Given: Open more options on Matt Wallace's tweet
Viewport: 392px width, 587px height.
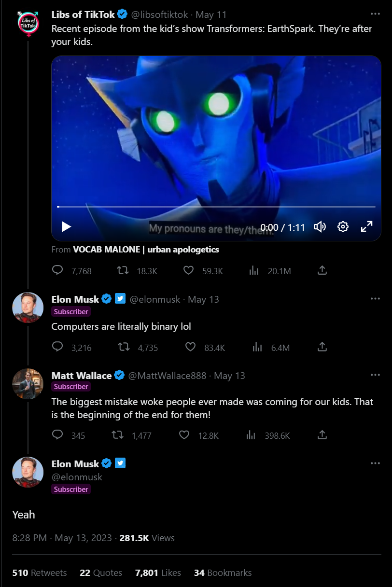Looking at the screenshot, I should point(375,375).
